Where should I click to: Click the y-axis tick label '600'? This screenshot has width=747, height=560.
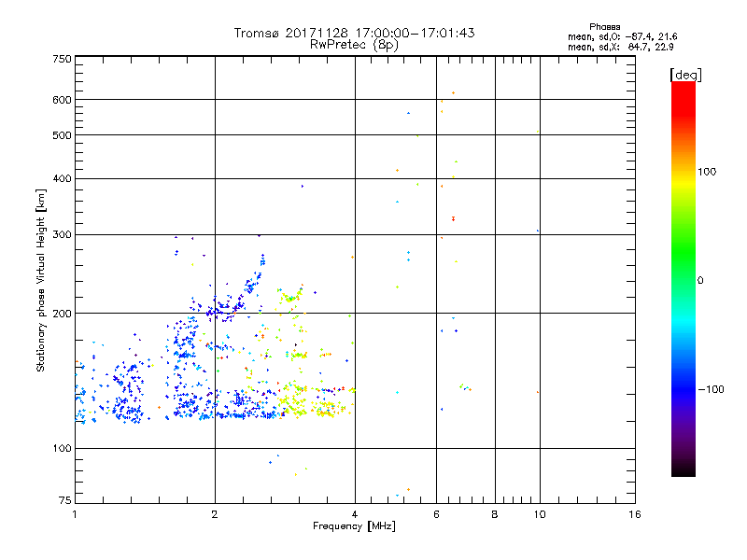(62, 100)
